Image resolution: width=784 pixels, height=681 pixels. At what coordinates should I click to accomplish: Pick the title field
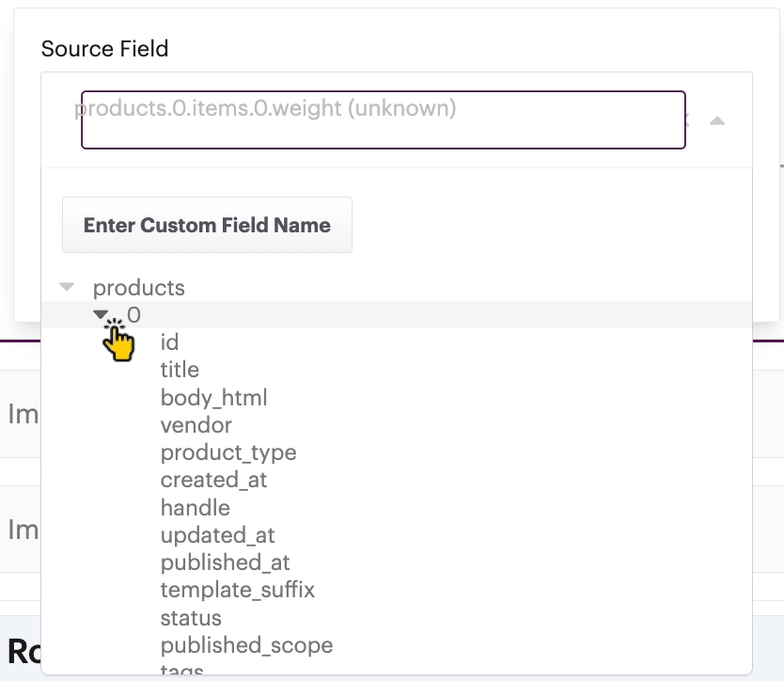point(180,370)
